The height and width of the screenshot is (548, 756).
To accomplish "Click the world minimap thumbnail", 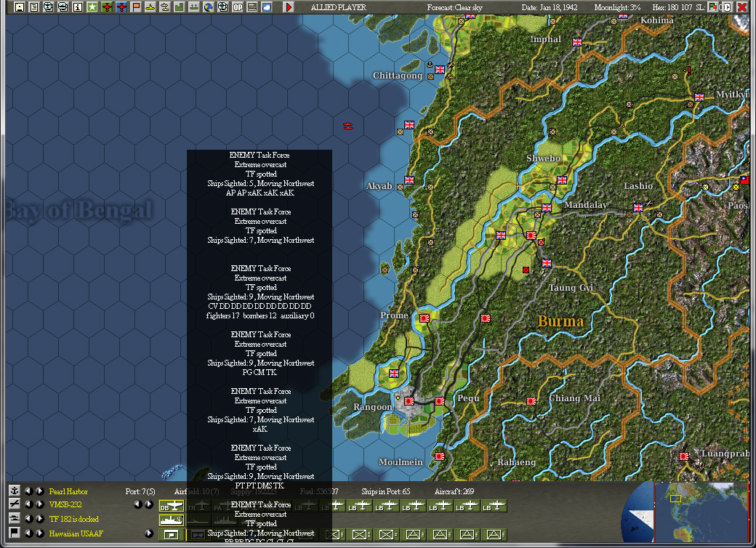I will [x=701, y=512].
